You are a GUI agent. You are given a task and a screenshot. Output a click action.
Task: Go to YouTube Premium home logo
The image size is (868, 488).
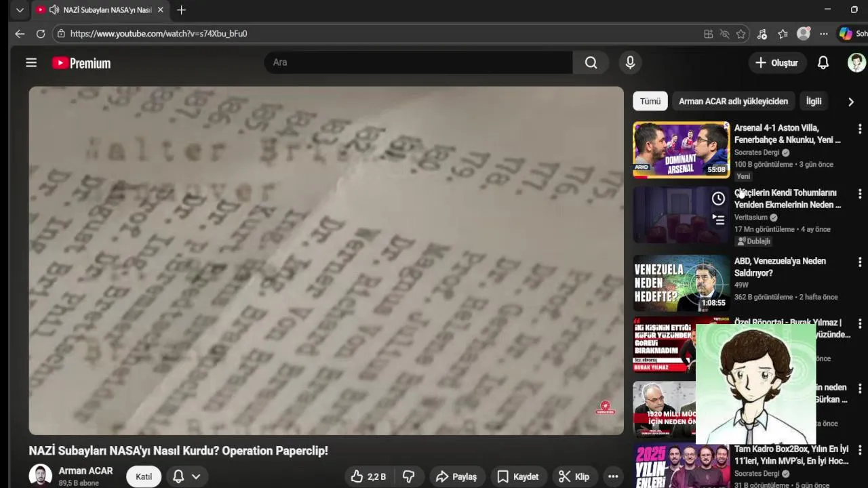[x=81, y=63]
